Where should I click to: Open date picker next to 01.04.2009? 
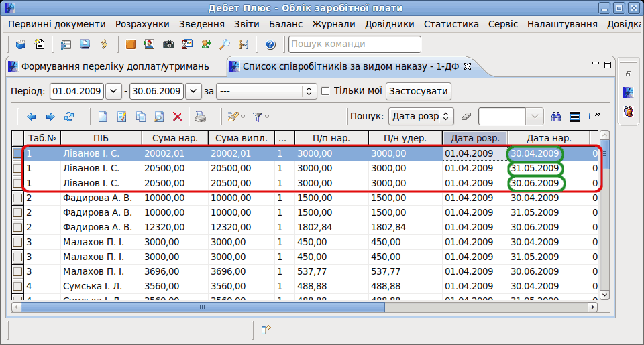coord(113,91)
